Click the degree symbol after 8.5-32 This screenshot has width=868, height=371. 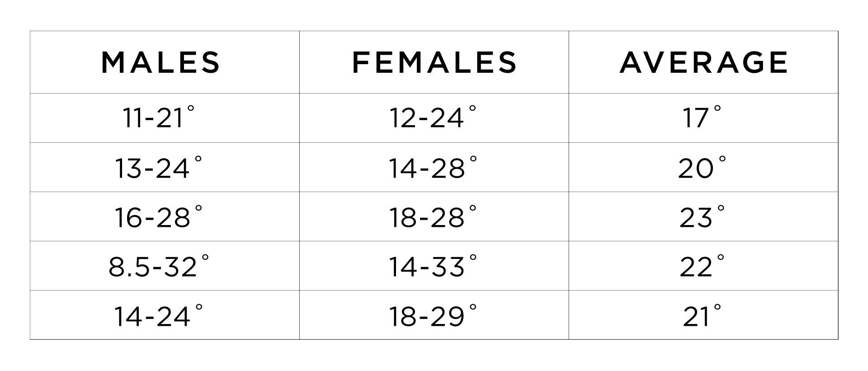[205, 258]
